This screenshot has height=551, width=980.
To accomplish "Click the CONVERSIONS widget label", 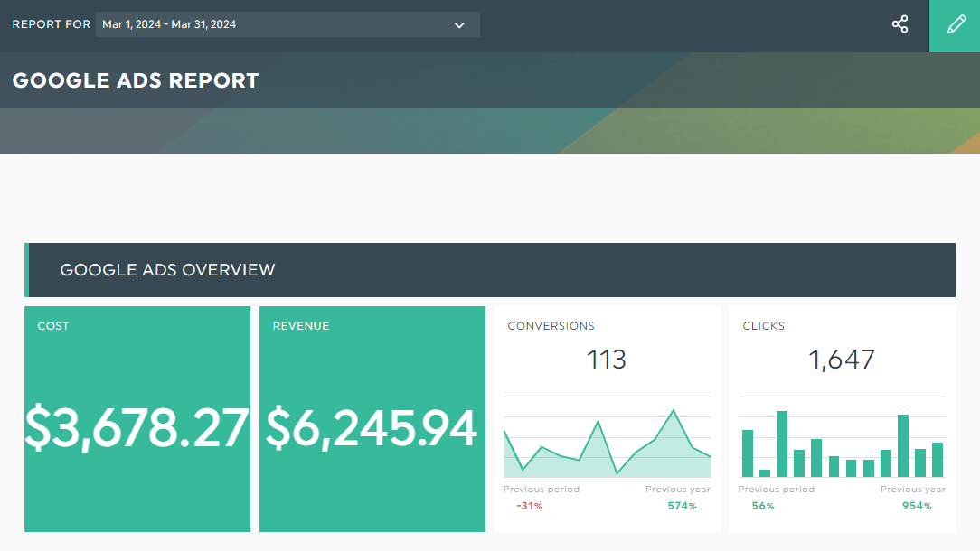I will pyautogui.click(x=551, y=326).
